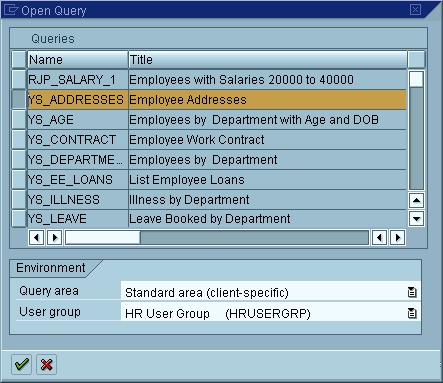Select the YS_LEAVE query name
Screen dimensions: 443x383
click(78, 219)
